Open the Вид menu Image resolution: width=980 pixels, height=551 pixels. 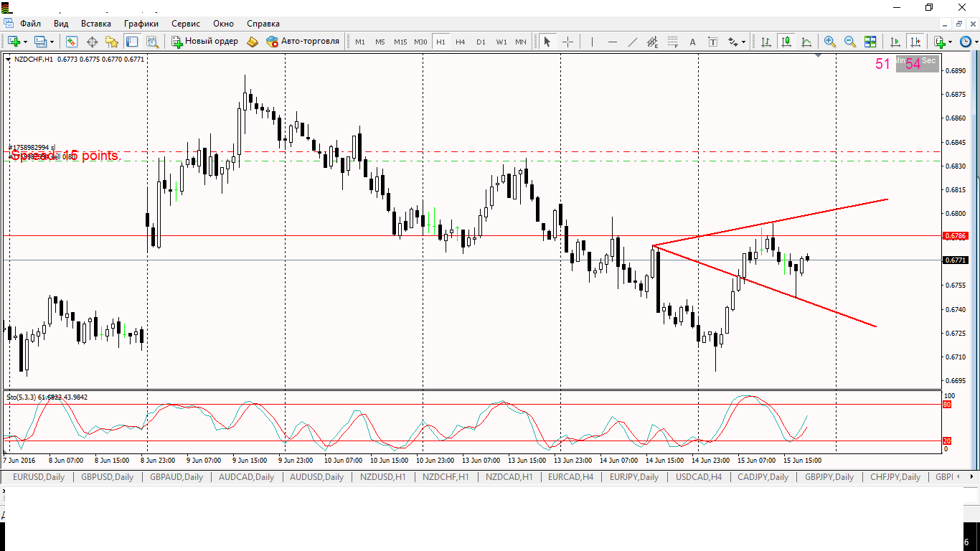[x=61, y=24]
